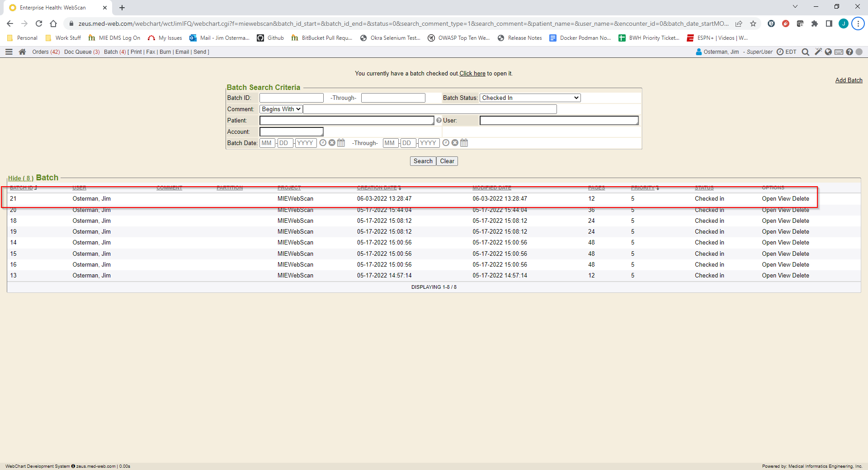868x470 pixels.
Task: Open a new browser tab with plus button
Action: [122, 8]
